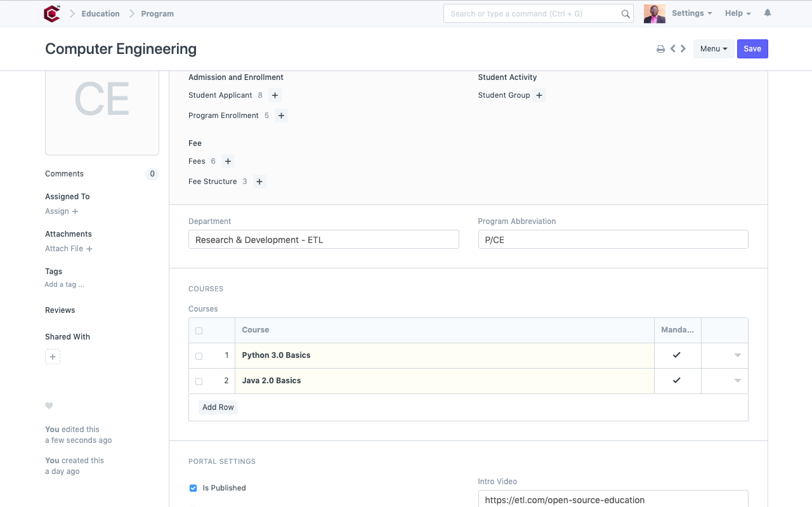Screen dimensions: 812x507
Task: Click Add Row in Courses table
Action: point(218,407)
